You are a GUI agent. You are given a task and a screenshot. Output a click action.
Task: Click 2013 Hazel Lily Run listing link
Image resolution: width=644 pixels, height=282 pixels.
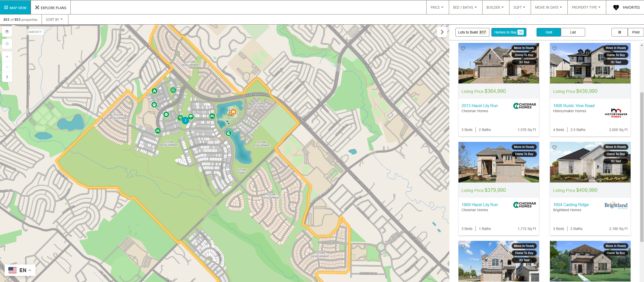pos(480,106)
